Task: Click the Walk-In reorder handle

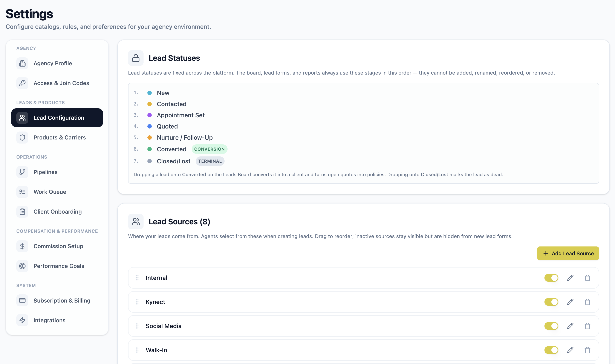Action: click(x=137, y=350)
